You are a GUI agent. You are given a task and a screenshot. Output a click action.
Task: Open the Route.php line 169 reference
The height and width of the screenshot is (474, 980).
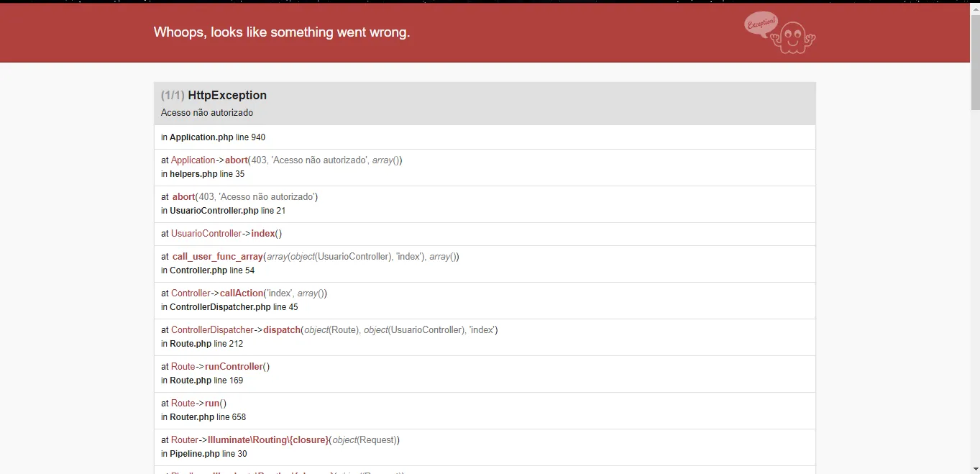202,380
